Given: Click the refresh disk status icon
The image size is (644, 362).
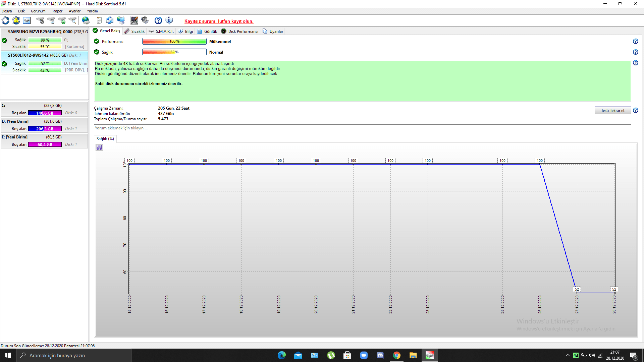Looking at the screenshot, I should coord(6,20).
